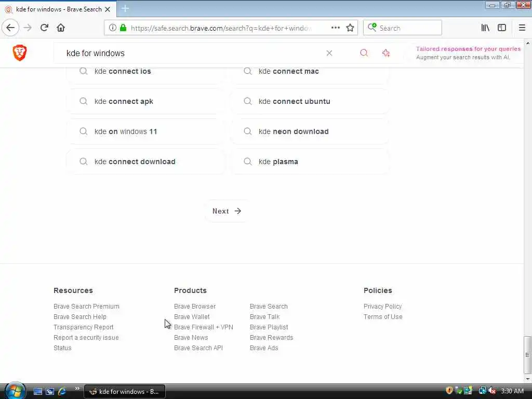Toggle the sidebar view icon
The width and height of the screenshot is (532, 399).
[x=502, y=28]
